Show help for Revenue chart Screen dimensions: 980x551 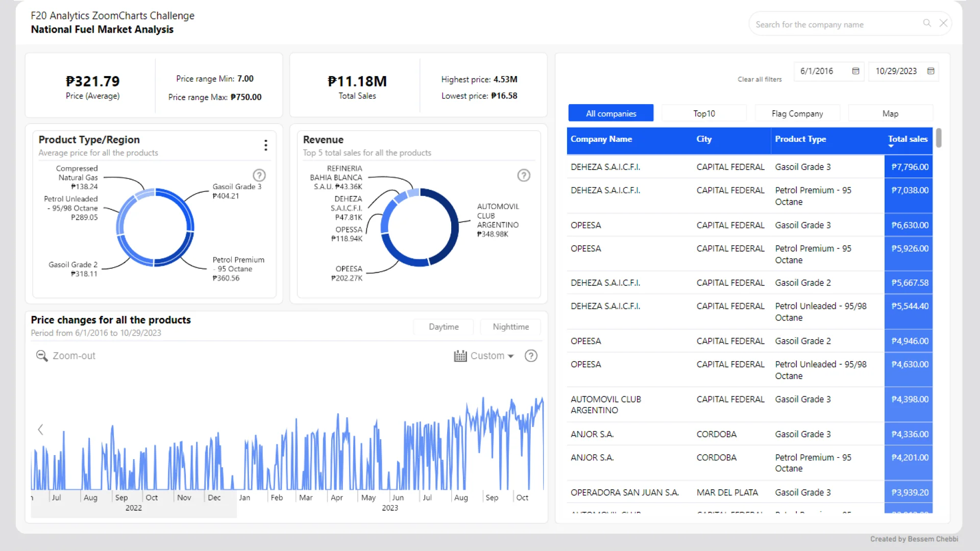(524, 176)
